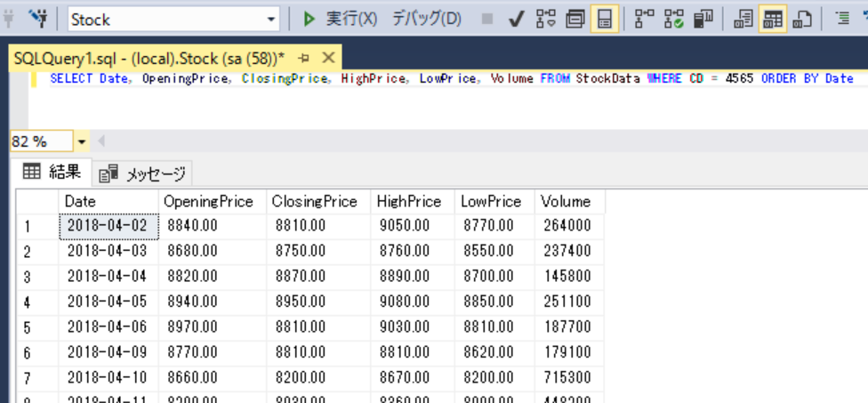Place cursor on SELECT keyword in editor
Viewport: 868px width, 403px height.
[71, 78]
